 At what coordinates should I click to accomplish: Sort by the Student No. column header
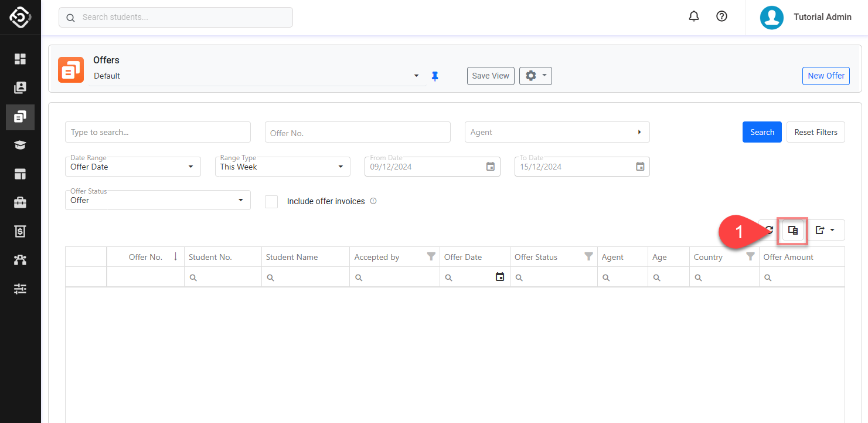pos(223,257)
